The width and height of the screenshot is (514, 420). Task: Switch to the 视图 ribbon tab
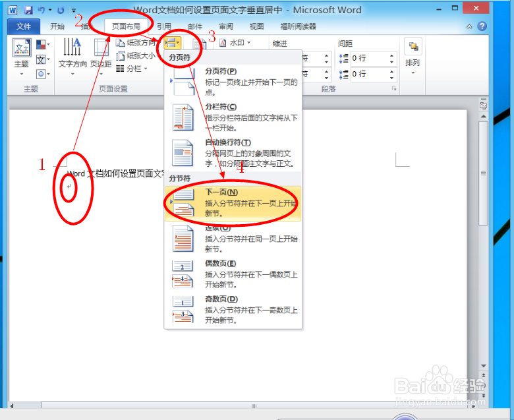click(x=257, y=26)
